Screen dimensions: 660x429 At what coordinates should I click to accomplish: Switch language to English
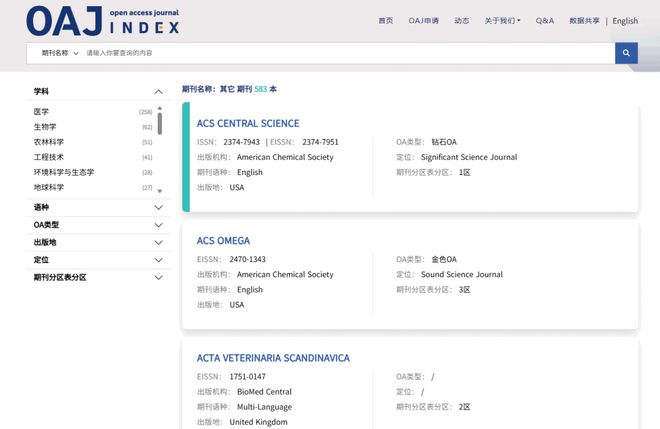point(625,21)
